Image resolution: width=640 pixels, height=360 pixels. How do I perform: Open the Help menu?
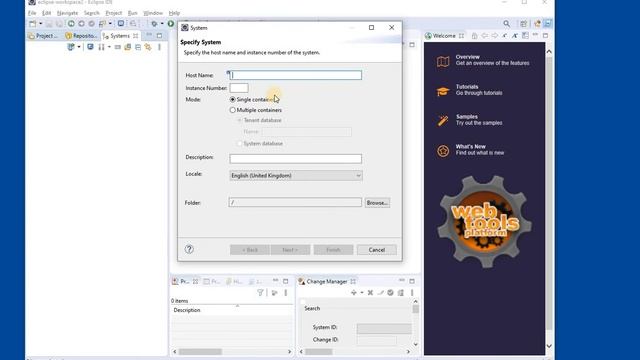pos(174,13)
